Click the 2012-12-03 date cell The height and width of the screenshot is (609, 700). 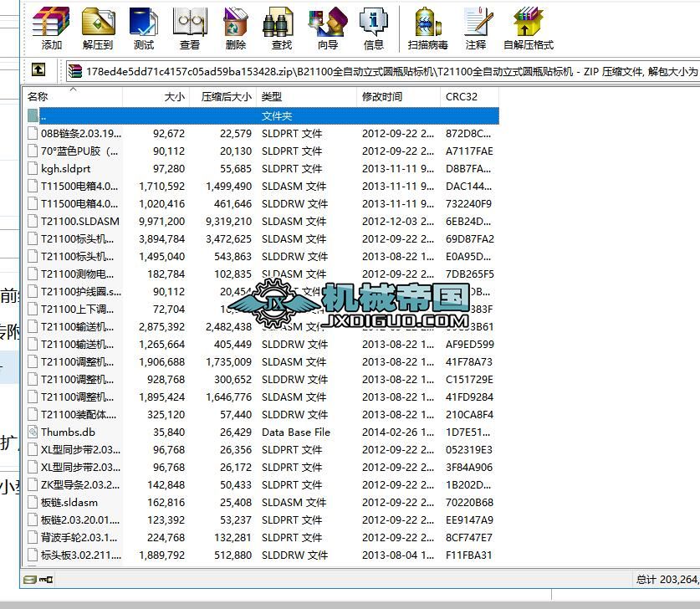click(398, 222)
